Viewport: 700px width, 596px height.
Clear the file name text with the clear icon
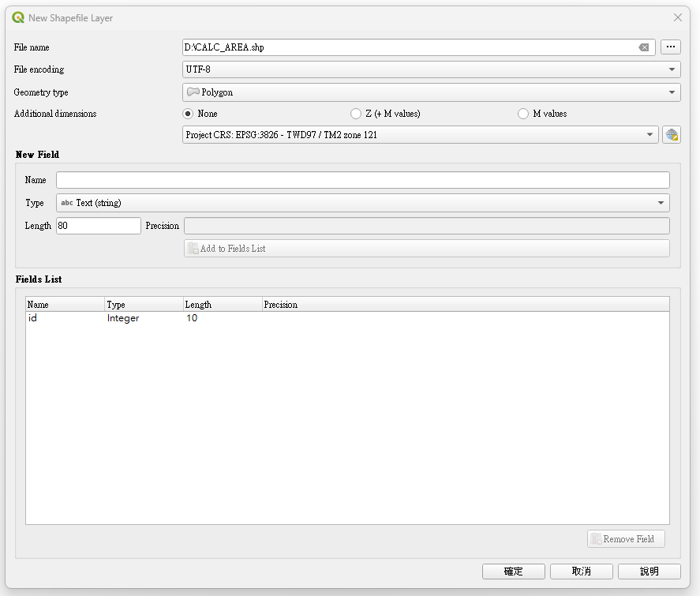coord(644,47)
